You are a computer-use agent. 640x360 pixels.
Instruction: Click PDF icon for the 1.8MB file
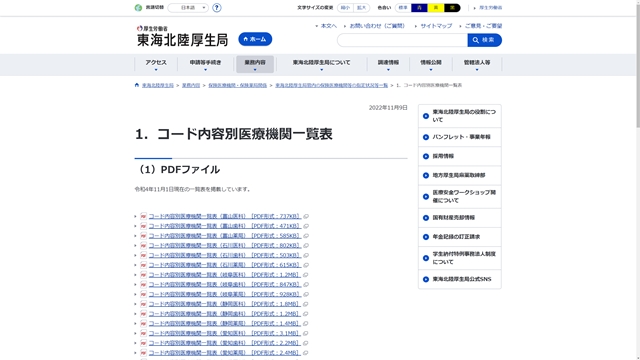(143, 304)
